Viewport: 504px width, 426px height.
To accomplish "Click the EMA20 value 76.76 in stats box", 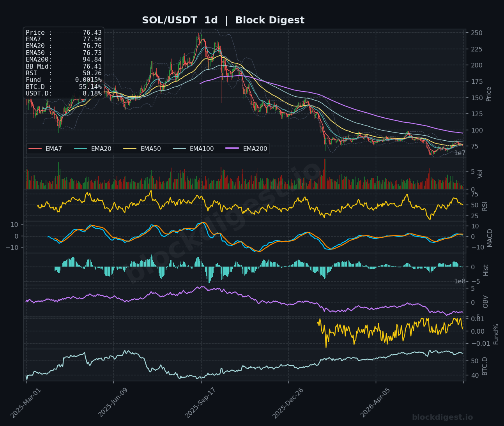I will click(92, 46).
